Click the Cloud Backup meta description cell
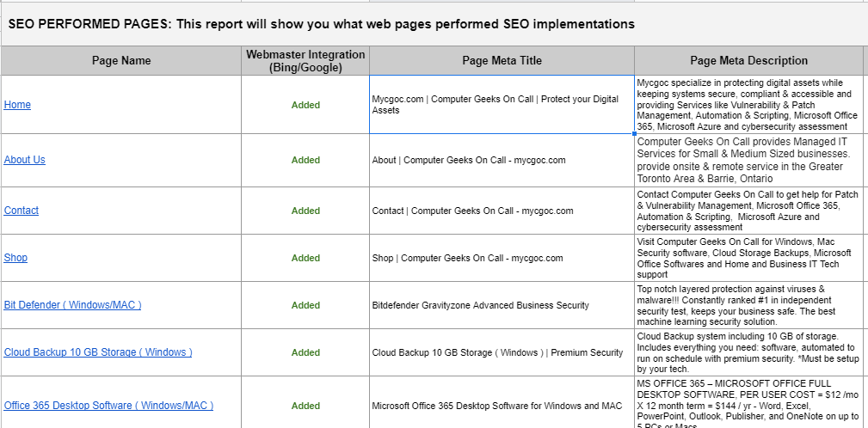868x428 pixels. (x=748, y=352)
